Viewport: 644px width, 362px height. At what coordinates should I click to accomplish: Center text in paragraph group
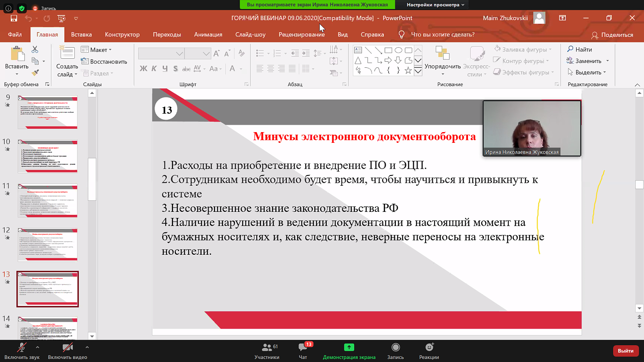click(270, 69)
